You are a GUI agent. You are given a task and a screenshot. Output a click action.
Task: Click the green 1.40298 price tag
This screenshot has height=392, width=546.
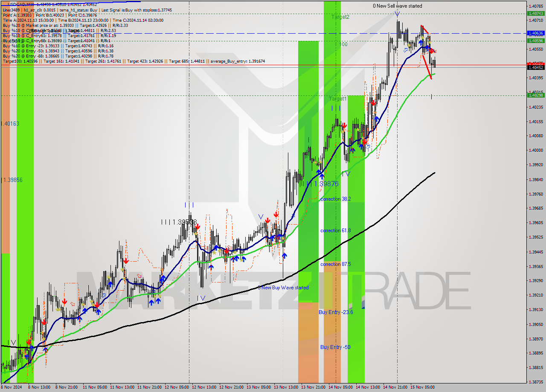point(536,95)
